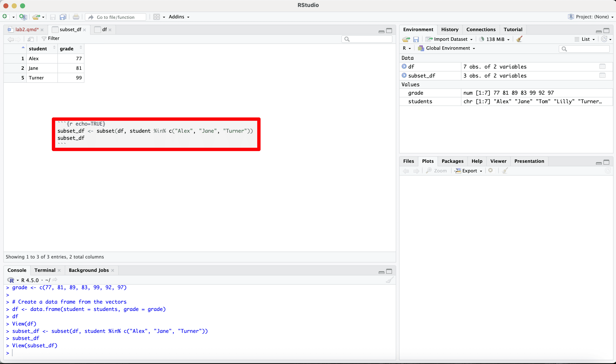Click the save workspace disk icon
The width and height of the screenshot is (616, 364).
point(416,39)
